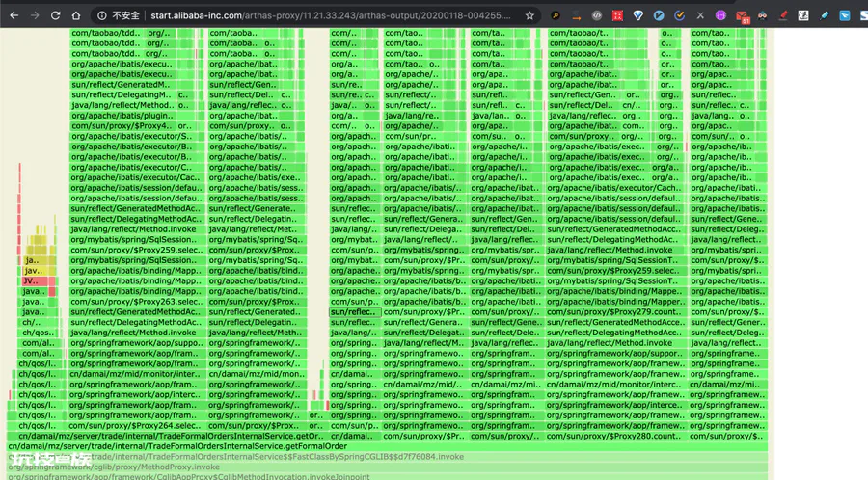Open the code brackets extension icon
Screen dimensions: 868x480
click(x=597, y=15)
